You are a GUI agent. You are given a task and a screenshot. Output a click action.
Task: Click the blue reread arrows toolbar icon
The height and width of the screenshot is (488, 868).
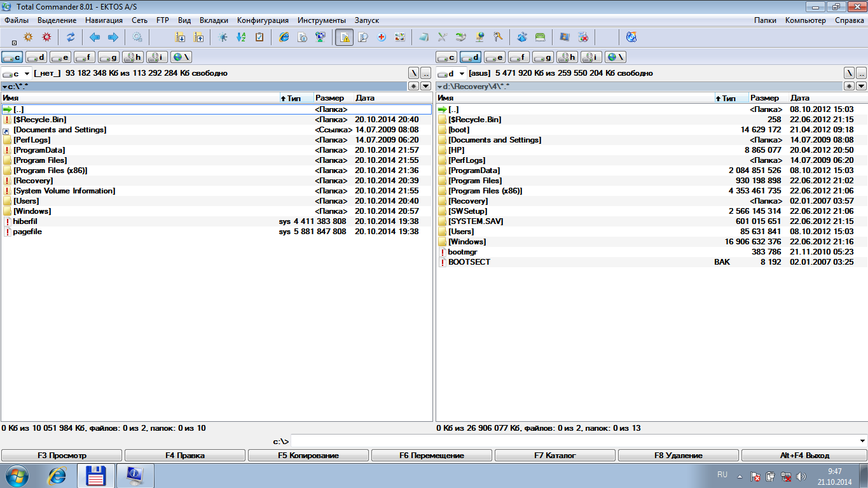pos(71,37)
